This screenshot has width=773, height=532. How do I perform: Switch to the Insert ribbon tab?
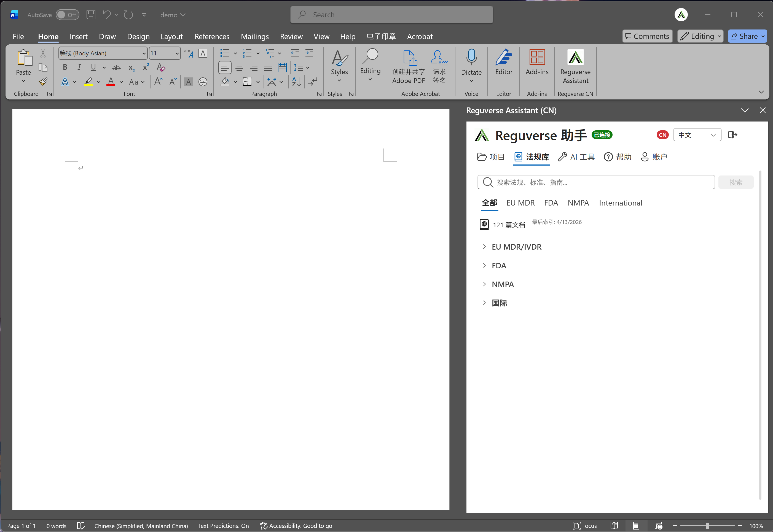78,36
